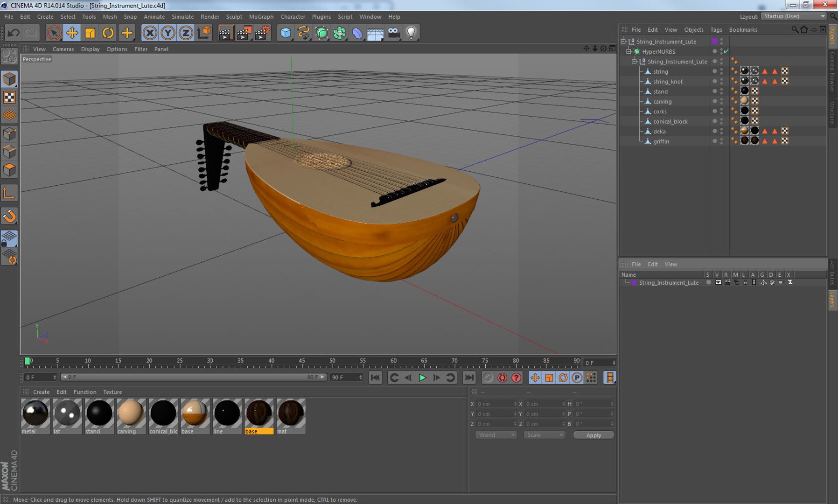Go to the start of animation
Image resolution: width=838 pixels, height=504 pixels.
point(375,378)
